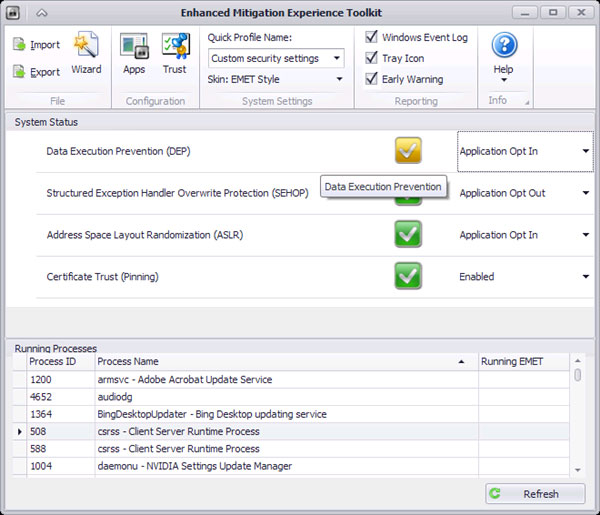Click the SEHOP protection label

178,193
